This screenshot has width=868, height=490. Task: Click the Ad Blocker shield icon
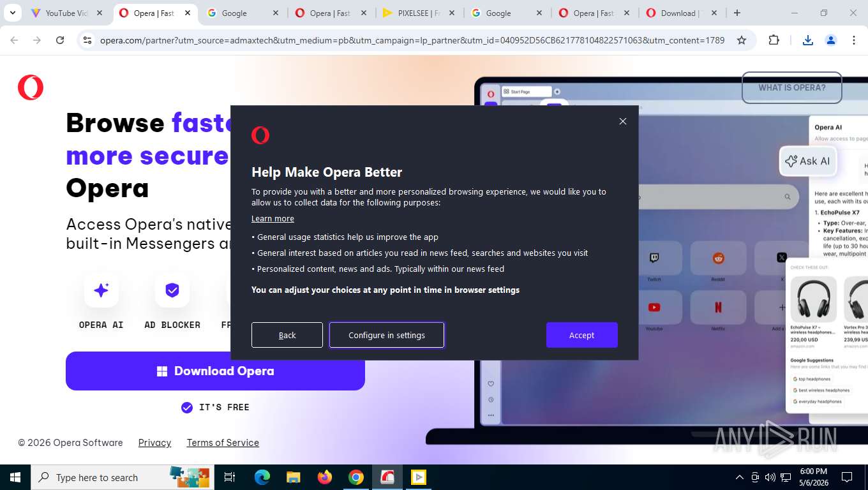pos(172,290)
